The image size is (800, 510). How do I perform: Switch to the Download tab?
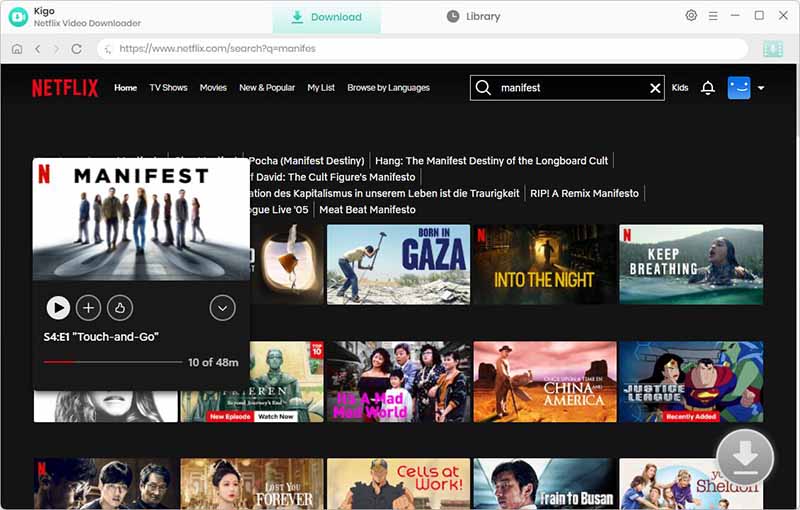pos(327,17)
